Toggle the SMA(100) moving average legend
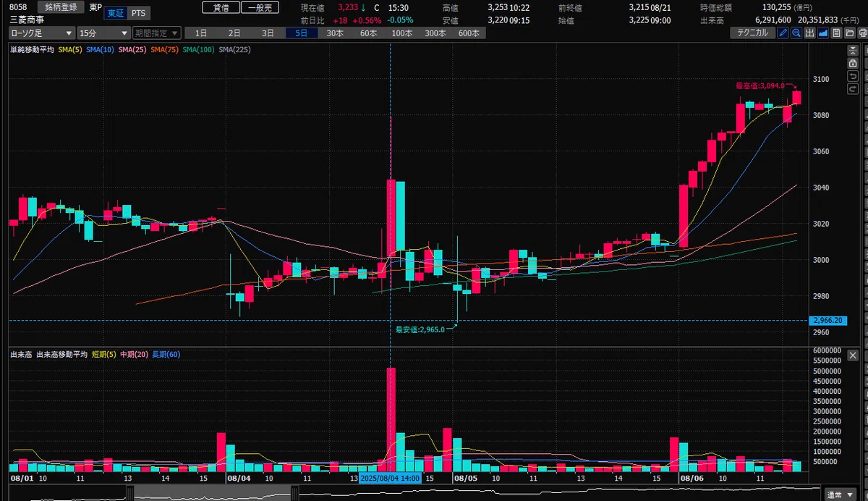Screen dimensions: 868x501 [x=199, y=49]
